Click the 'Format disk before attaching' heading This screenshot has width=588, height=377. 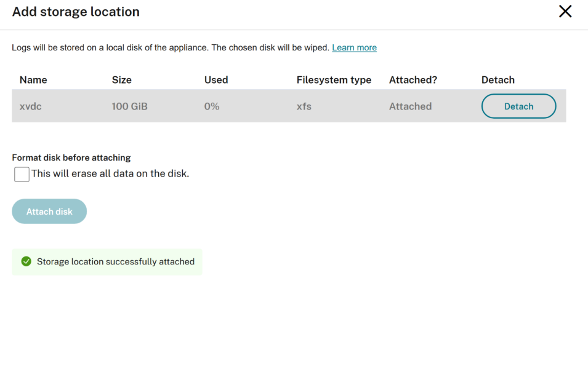pos(71,158)
